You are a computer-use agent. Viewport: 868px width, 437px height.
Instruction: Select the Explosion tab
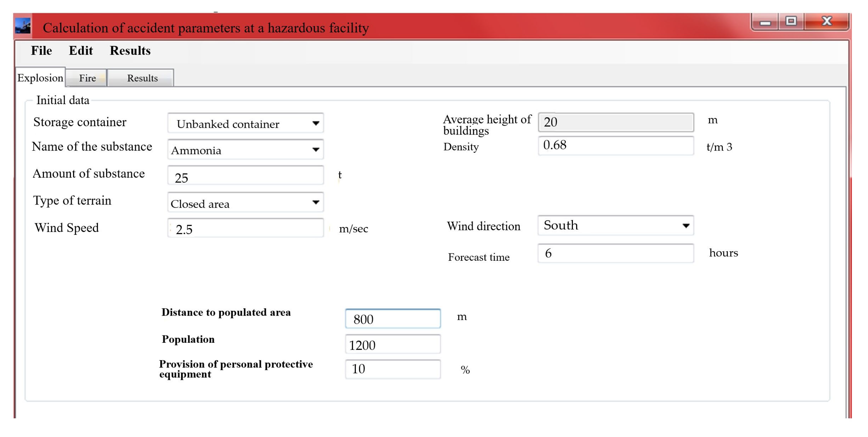[40, 78]
